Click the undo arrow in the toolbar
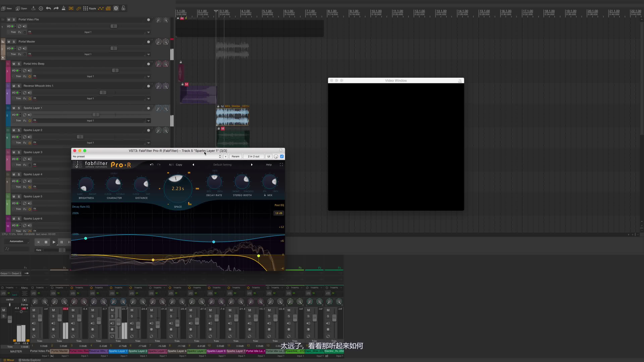Image resolution: width=644 pixels, height=362 pixels. point(48,8)
